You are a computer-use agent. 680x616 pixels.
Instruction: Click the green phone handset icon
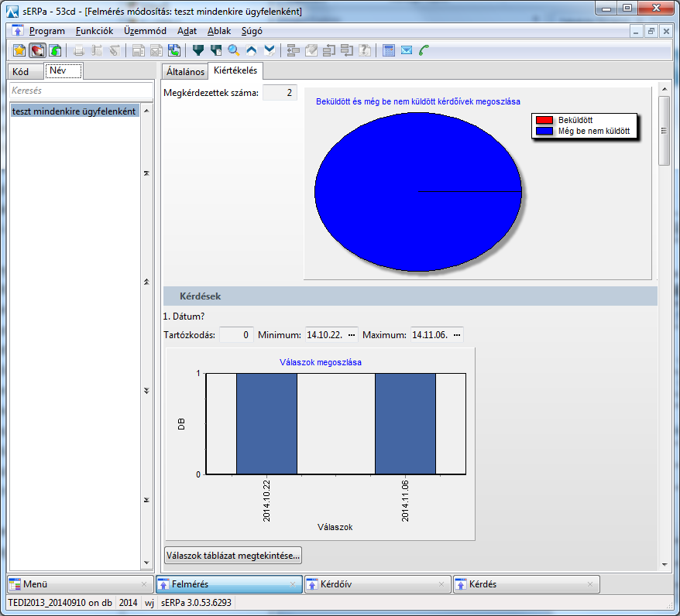click(424, 51)
